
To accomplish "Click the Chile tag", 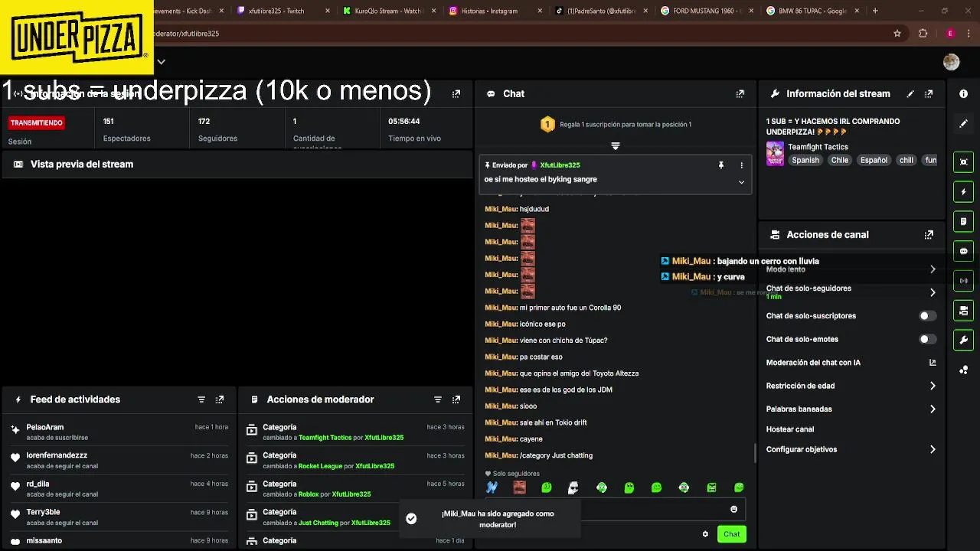I will coord(840,160).
